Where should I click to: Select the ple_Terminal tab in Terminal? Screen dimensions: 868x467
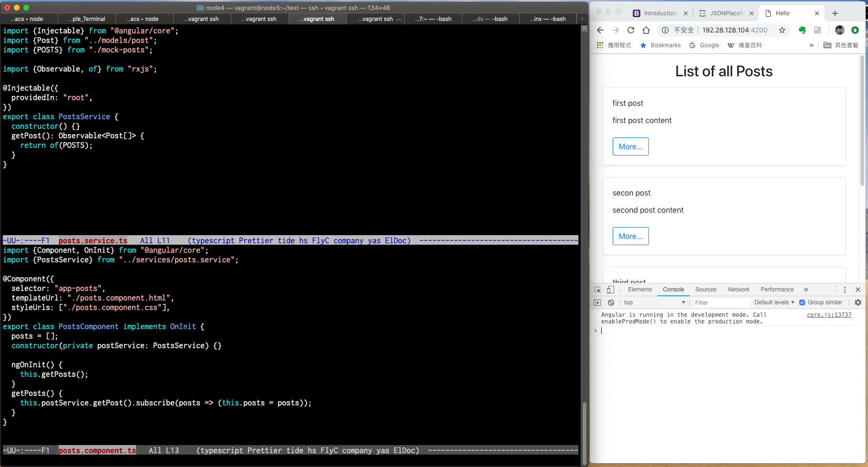coord(87,19)
